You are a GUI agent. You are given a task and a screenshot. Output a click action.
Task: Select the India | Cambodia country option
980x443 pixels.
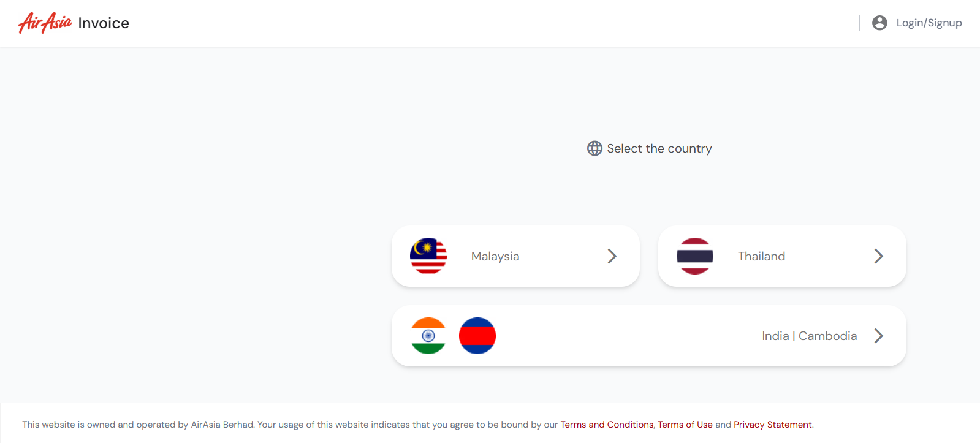648,336
